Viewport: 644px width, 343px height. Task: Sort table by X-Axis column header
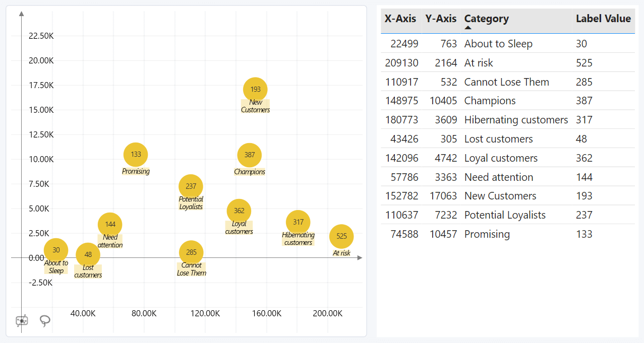pyautogui.click(x=400, y=19)
